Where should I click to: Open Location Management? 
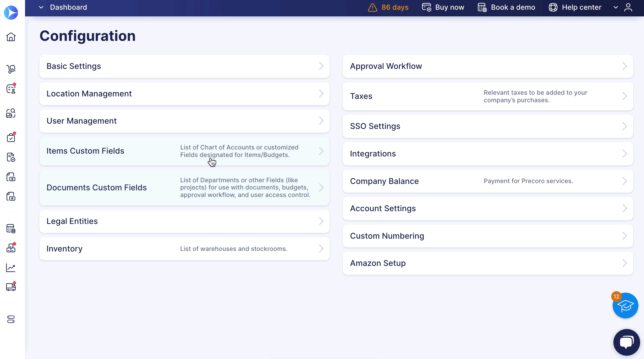pos(184,94)
